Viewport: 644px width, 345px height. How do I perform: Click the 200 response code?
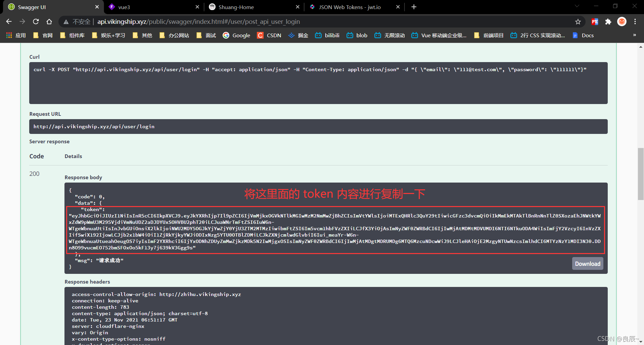pyautogui.click(x=34, y=174)
